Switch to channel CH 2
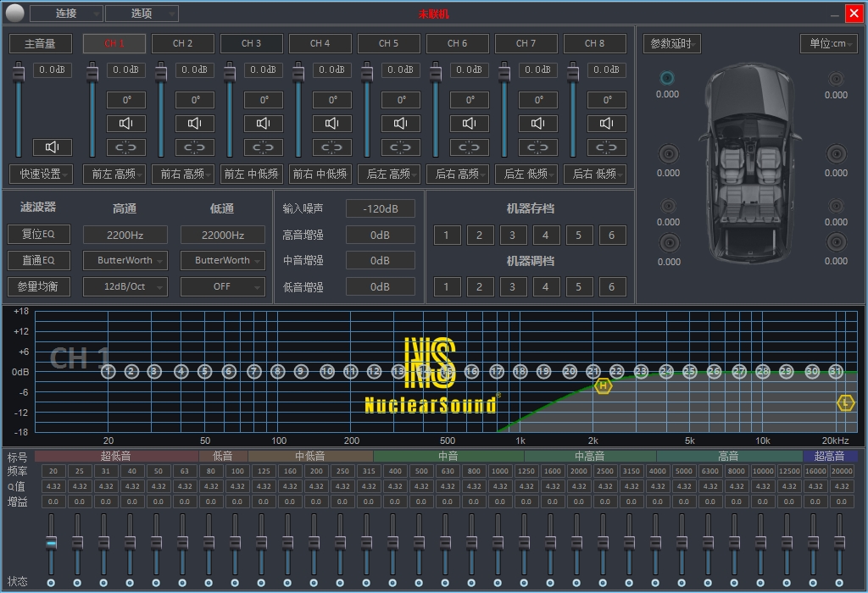The image size is (868, 593). click(x=183, y=43)
